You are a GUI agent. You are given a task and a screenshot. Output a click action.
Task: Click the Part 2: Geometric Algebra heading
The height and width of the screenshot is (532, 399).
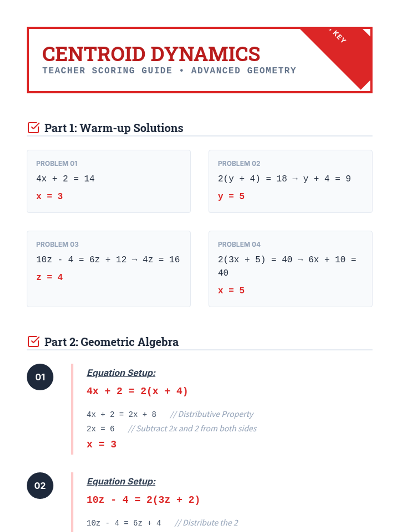111,342
